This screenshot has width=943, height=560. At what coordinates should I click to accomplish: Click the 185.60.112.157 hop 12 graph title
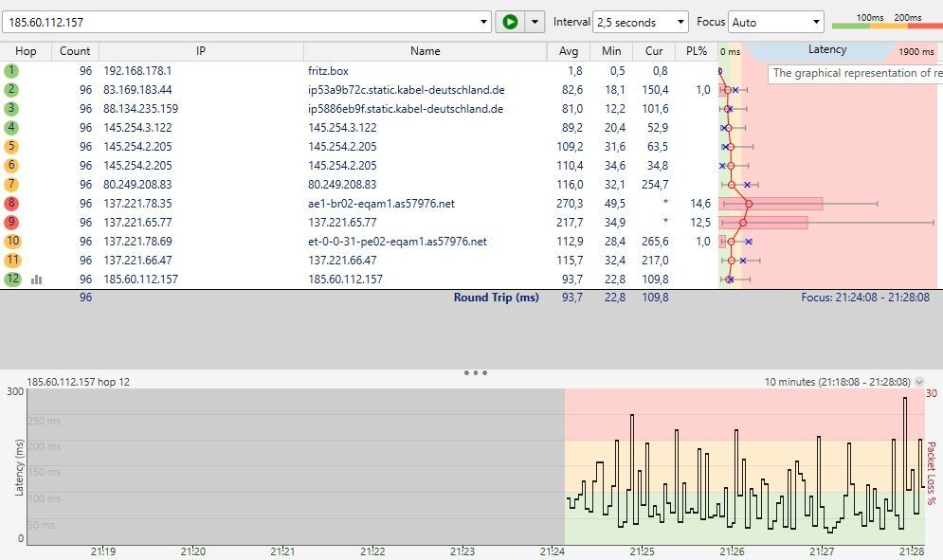(78, 382)
